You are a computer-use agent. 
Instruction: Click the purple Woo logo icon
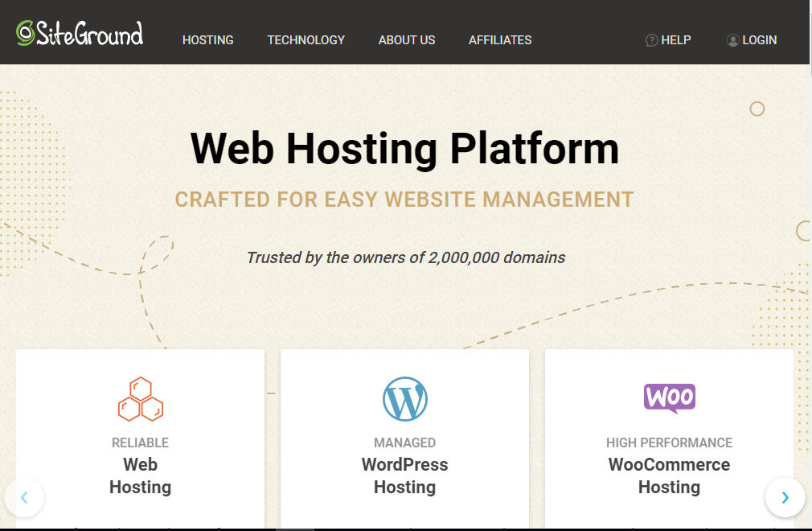point(670,398)
